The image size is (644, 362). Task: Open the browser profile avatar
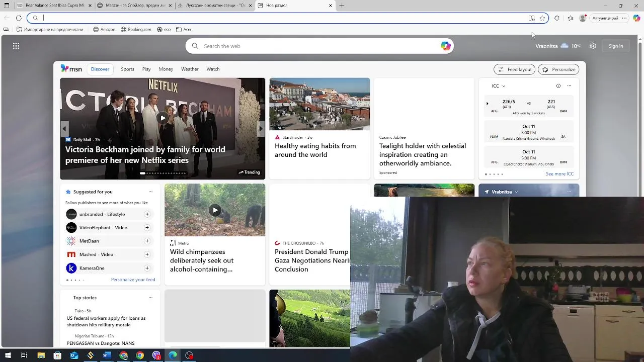point(583,18)
